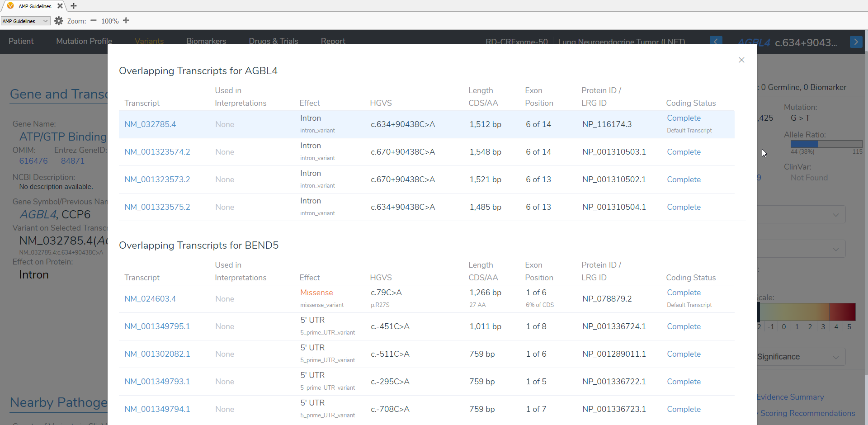Expand the Significance dropdown
Image resolution: width=868 pixels, height=425 pixels.
tap(800, 357)
